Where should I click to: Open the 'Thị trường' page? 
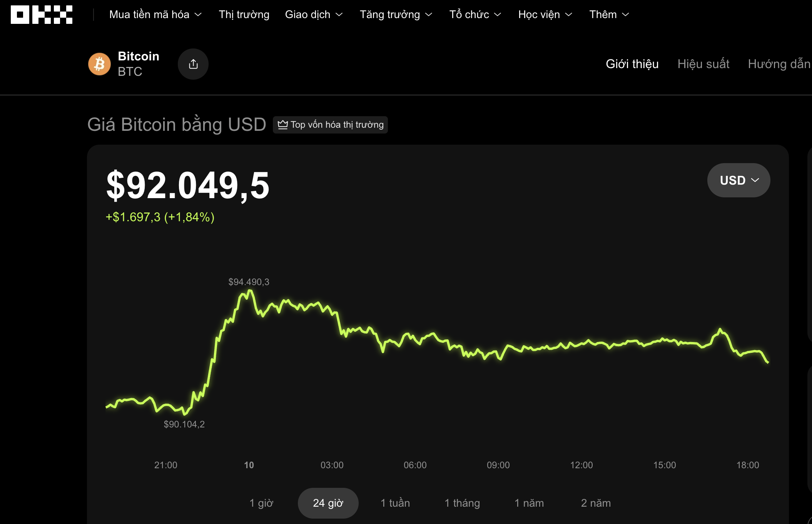coord(244,15)
